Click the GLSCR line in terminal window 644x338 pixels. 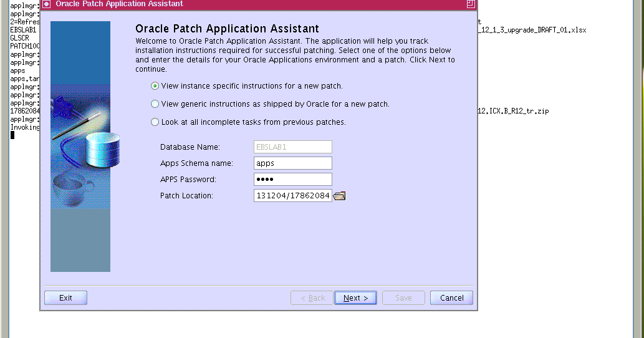(x=20, y=38)
